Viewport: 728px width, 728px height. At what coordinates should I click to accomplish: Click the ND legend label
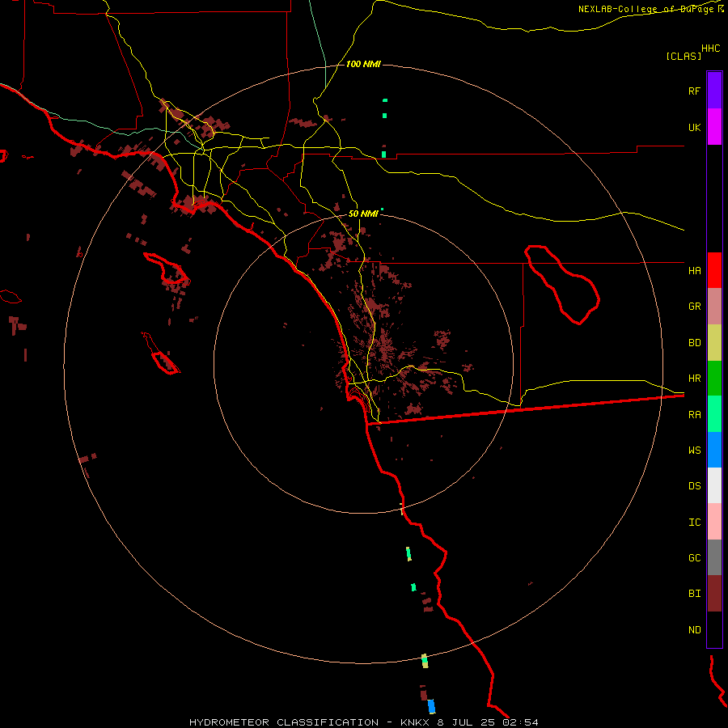694,630
